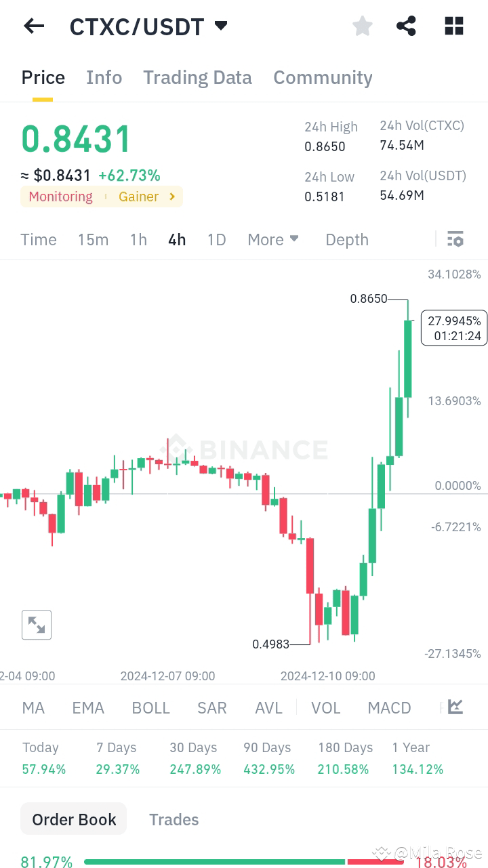Apply the MACD indicator
Screen dimensions: 488x868
click(389, 707)
